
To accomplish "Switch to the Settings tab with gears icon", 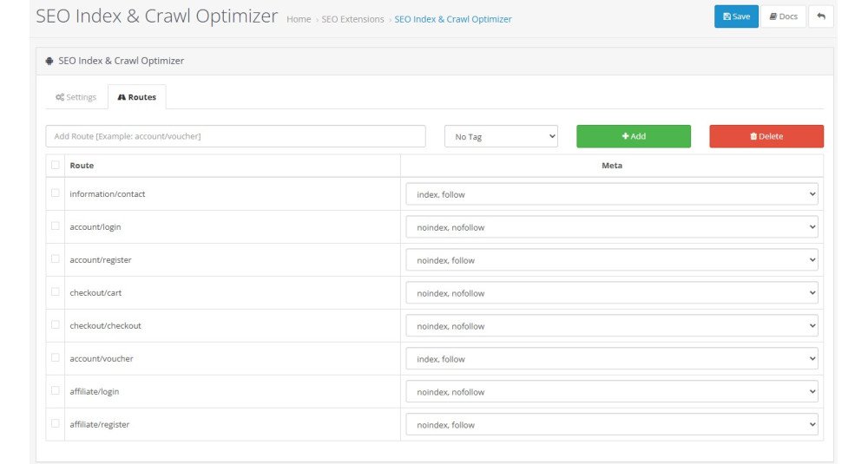I will click(x=76, y=97).
